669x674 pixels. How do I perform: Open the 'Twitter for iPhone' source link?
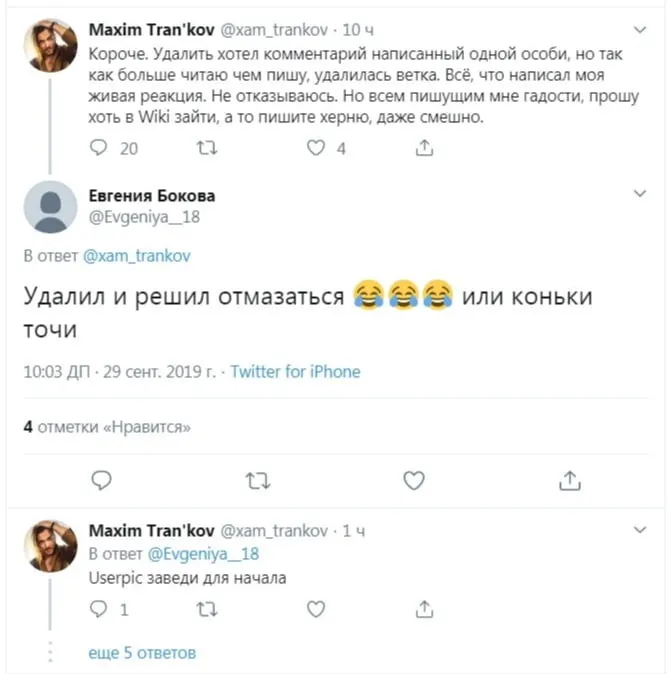(295, 372)
